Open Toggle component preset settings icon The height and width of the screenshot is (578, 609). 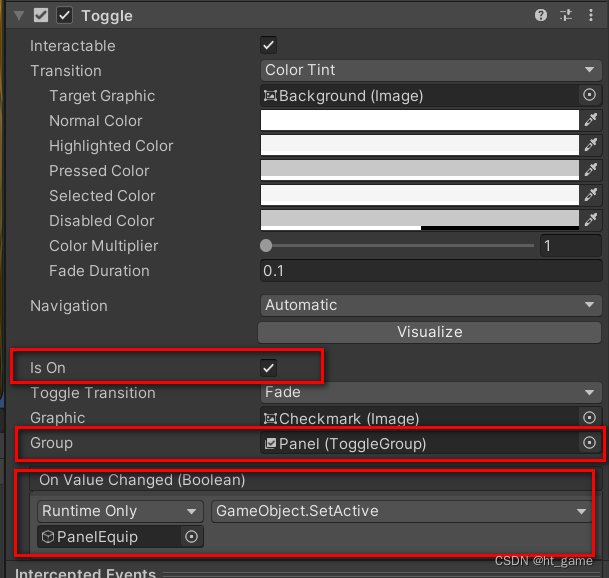[x=566, y=16]
